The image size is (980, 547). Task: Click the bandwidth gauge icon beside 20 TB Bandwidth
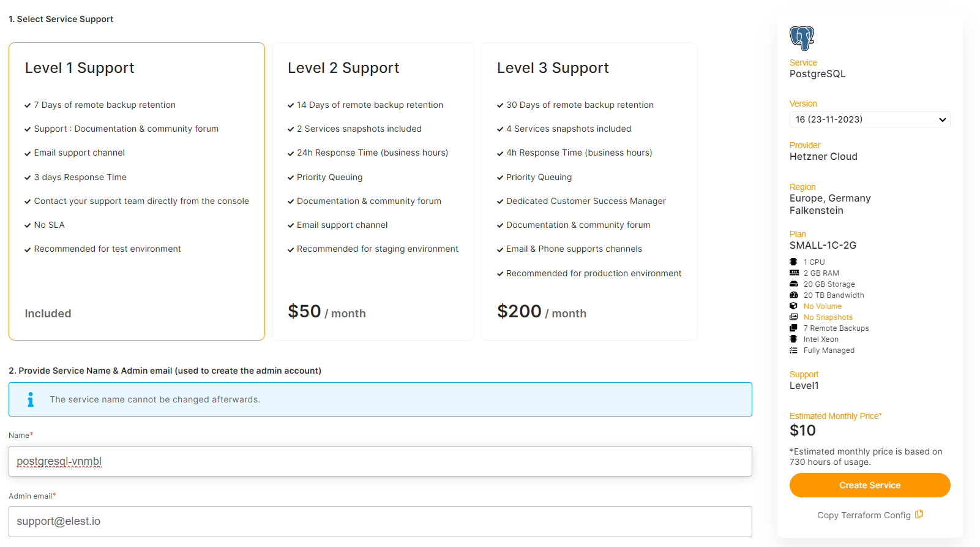tap(794, 295)
